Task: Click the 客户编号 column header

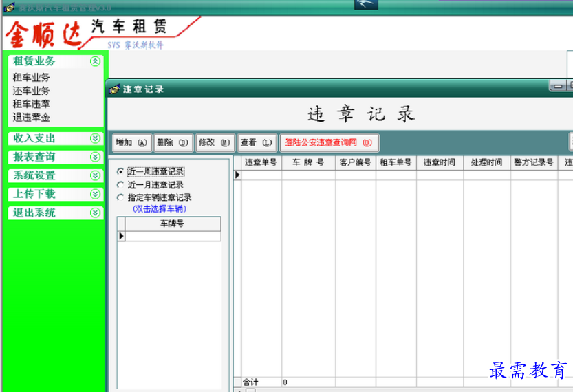Action: [356, 162]
